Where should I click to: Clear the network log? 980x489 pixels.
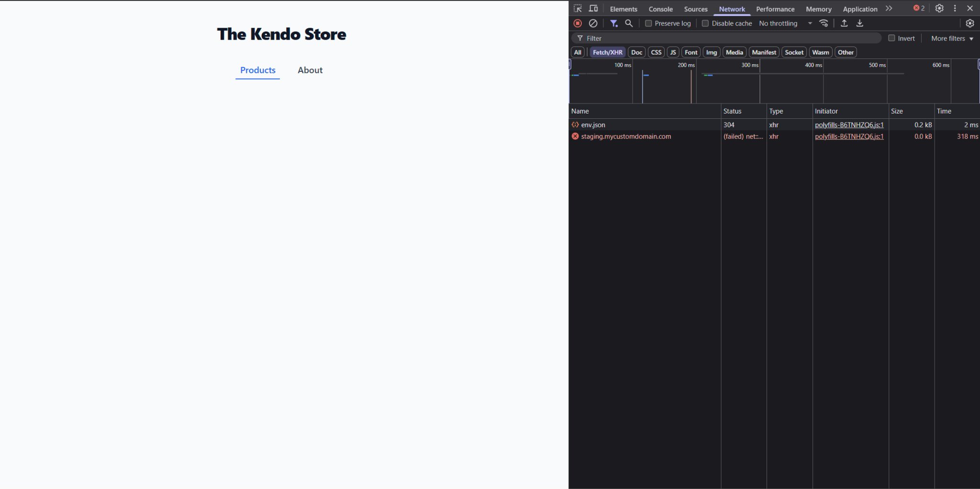coord(593,23)
